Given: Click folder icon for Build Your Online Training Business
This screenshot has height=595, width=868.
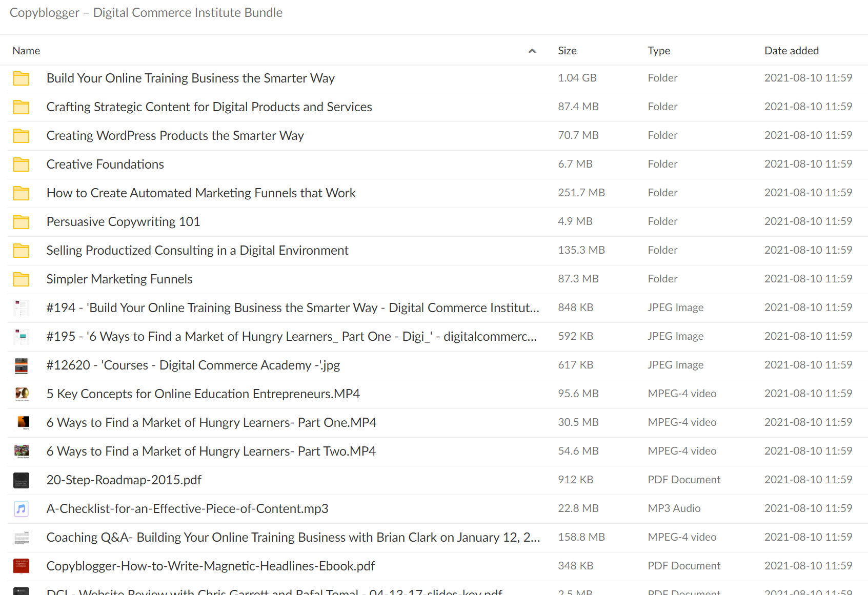Looking at the screenshot, I should 21,78.
